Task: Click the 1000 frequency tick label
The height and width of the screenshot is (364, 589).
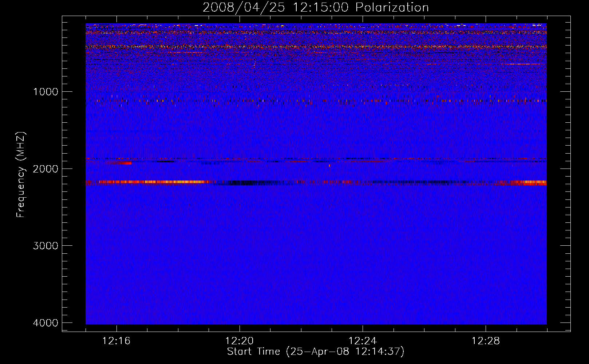Action: pyautogui.click(x=46, y=91)
